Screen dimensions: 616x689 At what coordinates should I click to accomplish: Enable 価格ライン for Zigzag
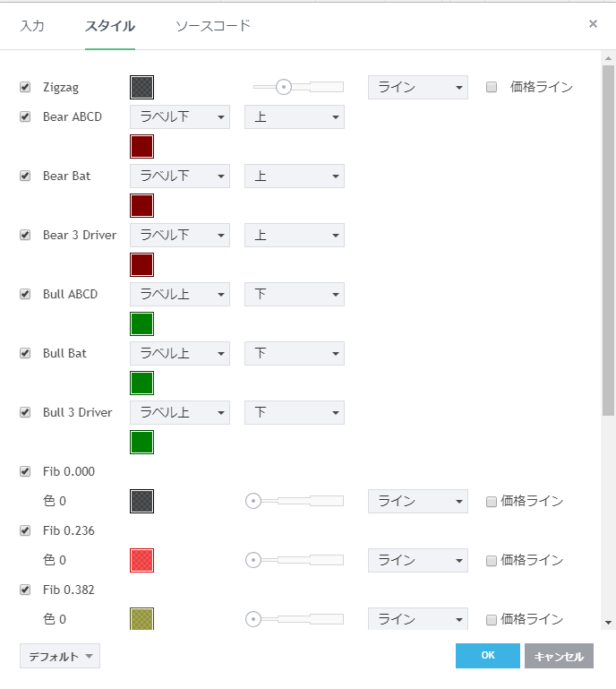click(492, 88)
